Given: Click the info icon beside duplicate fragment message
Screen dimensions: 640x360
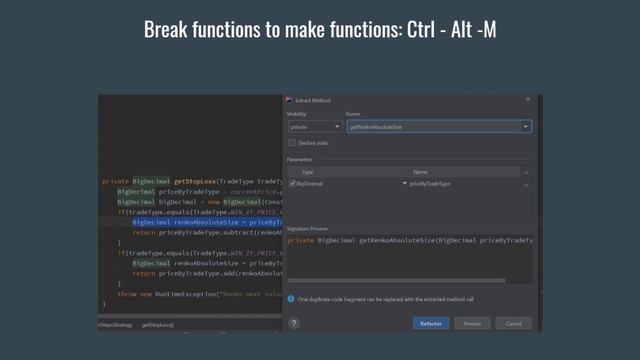Looking at the screenshot, I should 291,299.
